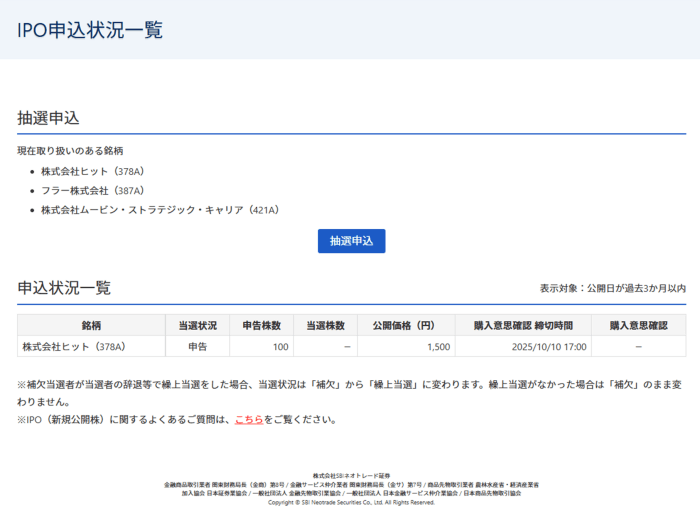Image resolution: width=700 pixels, height=508 pixels.
Task: Click the 銘柄 column header
Action: (91, 325)
